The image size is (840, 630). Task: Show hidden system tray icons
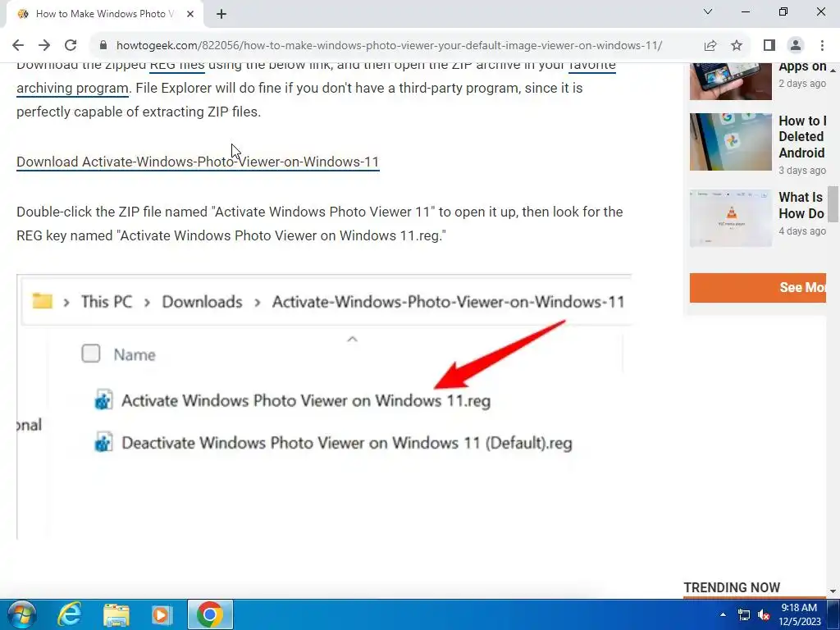tap(724, 614)
